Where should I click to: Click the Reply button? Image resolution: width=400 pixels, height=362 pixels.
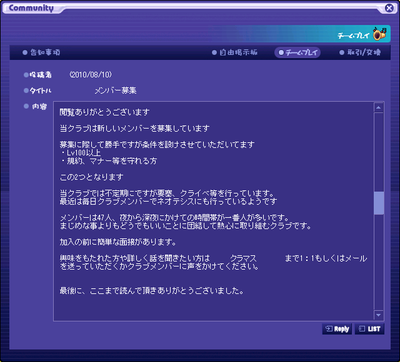point(337,329)
